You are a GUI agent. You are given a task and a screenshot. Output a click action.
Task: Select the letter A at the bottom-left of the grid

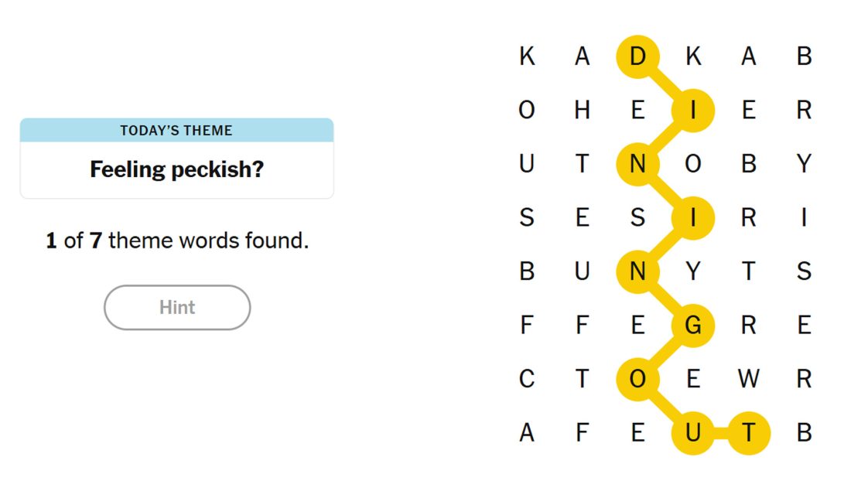527,433
